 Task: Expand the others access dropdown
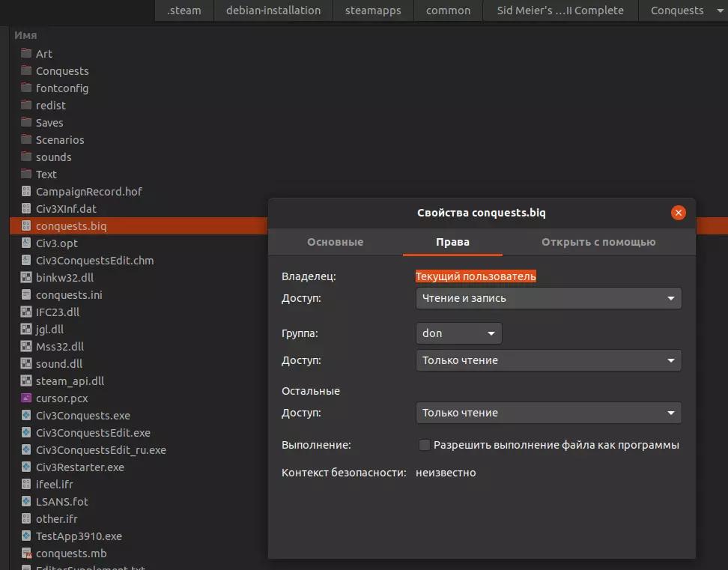coord(548,413)
